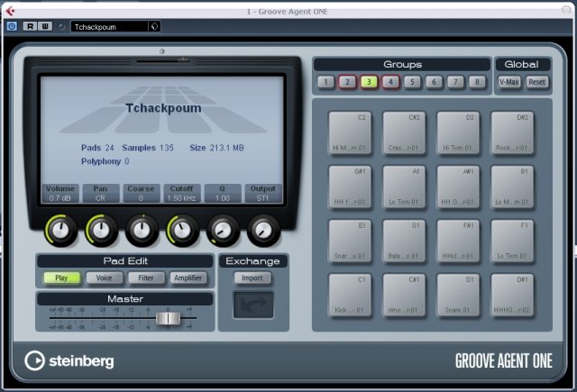Trigger the C#2 crash pad
Viewport: 577px width, 392px height.
click(404, 133)
